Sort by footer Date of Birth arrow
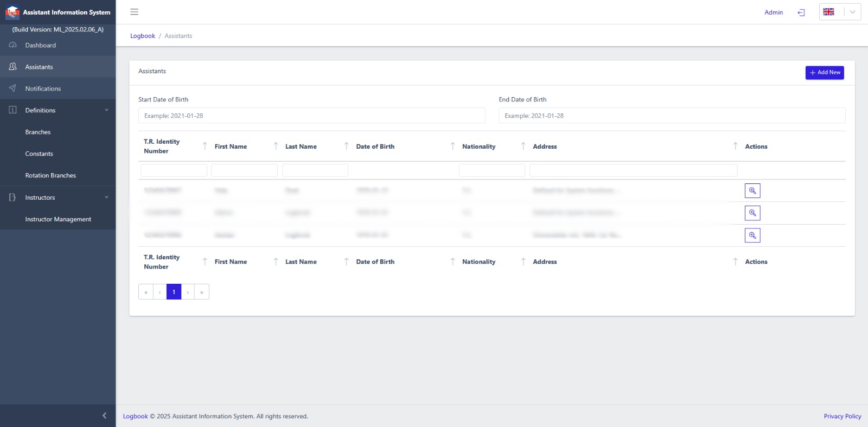Image resolution: width=868 pixels, height=427 pixels. click(452, 262)
